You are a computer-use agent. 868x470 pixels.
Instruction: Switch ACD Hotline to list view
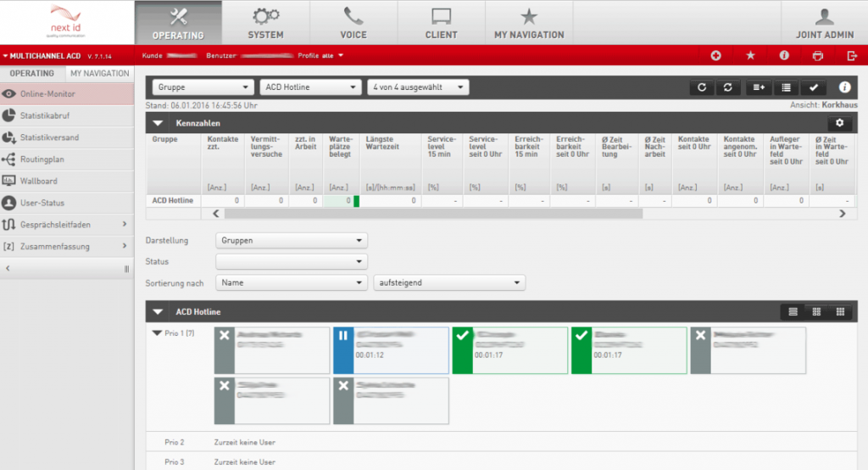coord(793,312)
